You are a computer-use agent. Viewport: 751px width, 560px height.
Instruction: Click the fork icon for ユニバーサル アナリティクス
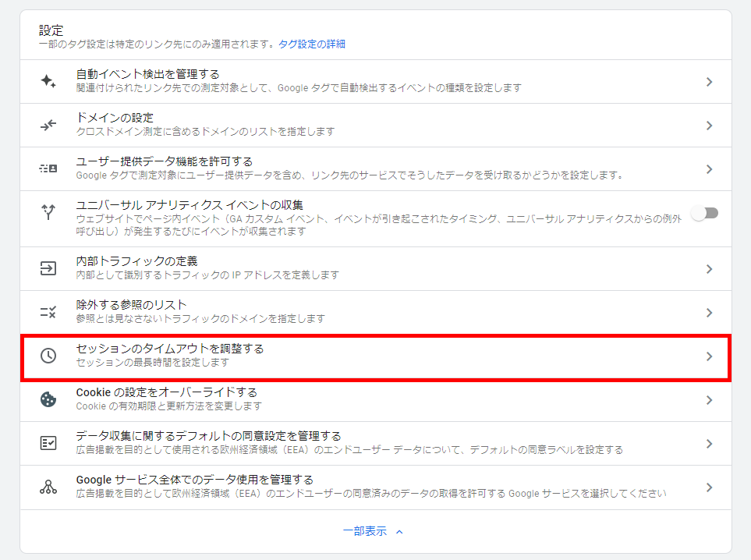click(48, 211)
